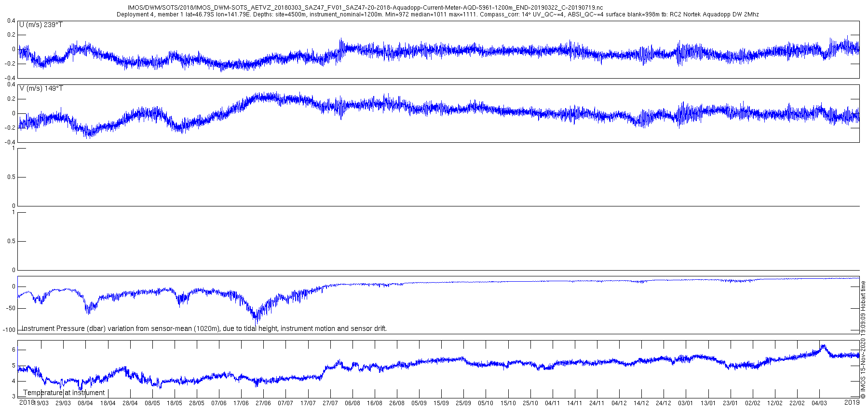Select the '17/06' date tick label
This screenshot has width=868, height=410.
[x=241, y=403]
